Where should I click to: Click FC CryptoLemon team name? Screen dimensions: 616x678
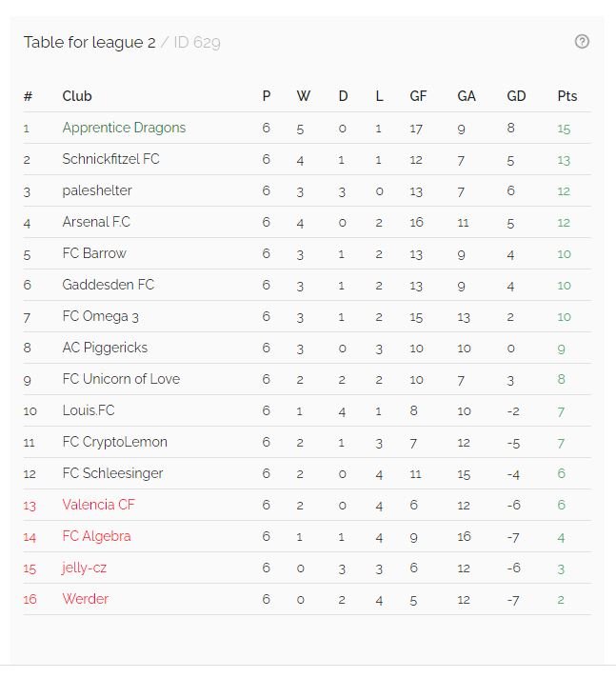[114, 442]
